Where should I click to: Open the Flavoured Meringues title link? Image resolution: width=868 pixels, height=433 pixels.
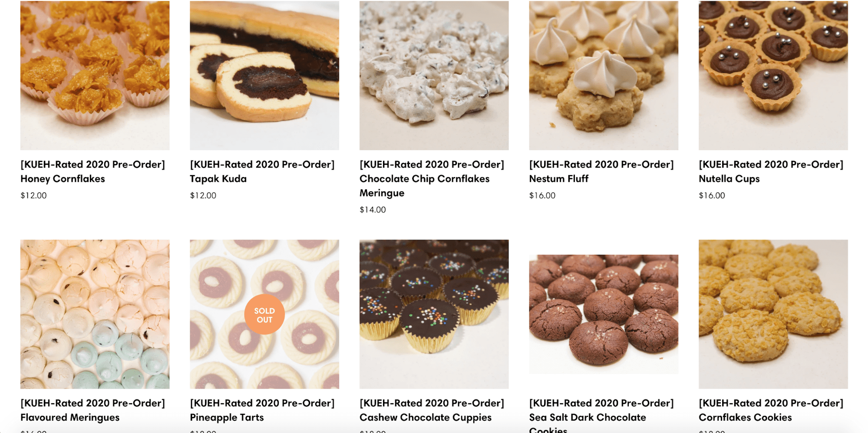(92, 410)
